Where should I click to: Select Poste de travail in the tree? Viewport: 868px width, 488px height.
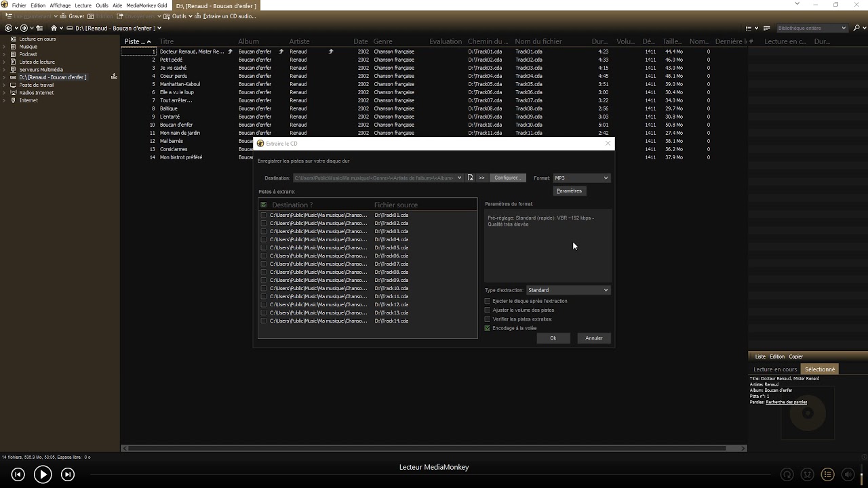(x=36, y=85)
